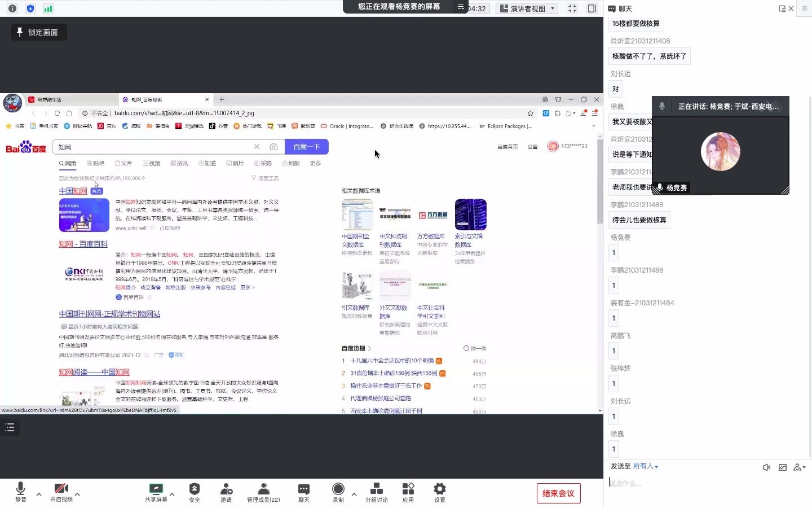Click the browser bookmark star icon
Viewport: 812px width, 508px height.
(530, 113)
